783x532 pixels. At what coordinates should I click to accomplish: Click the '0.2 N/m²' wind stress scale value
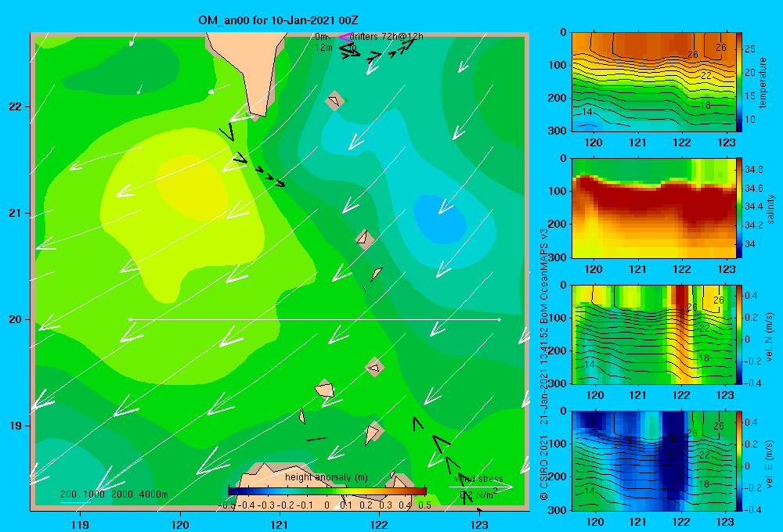coord(478,494)
